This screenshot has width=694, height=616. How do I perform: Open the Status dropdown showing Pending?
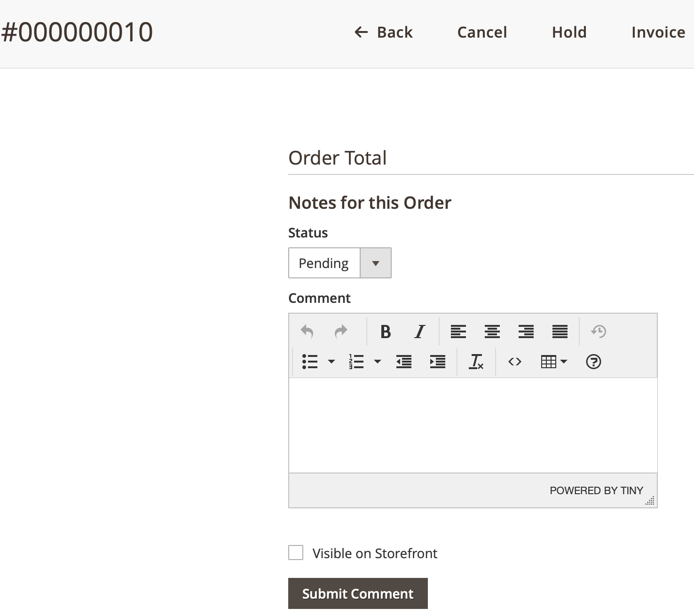click(x=339, y=263)
